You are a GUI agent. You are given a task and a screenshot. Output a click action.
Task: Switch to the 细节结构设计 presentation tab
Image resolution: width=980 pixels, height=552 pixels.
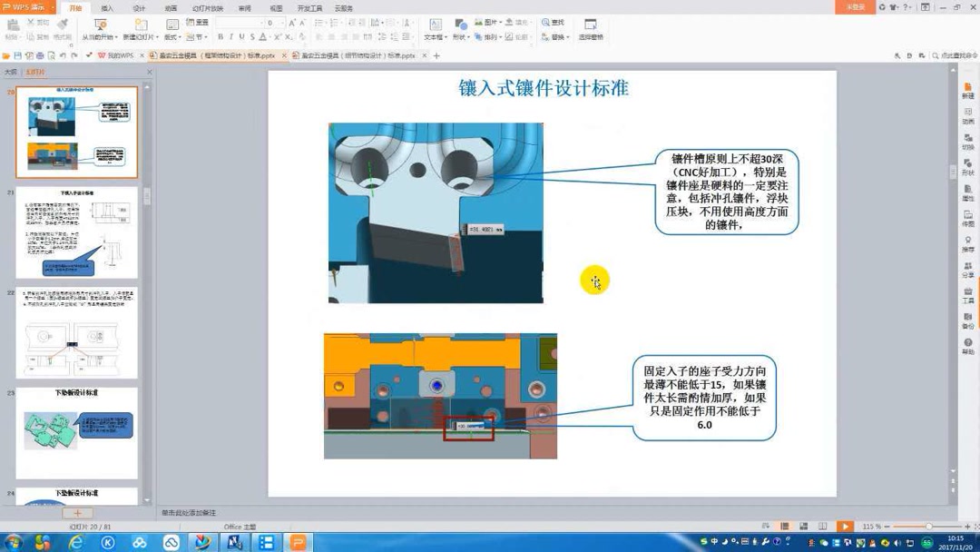pos(354,54)
